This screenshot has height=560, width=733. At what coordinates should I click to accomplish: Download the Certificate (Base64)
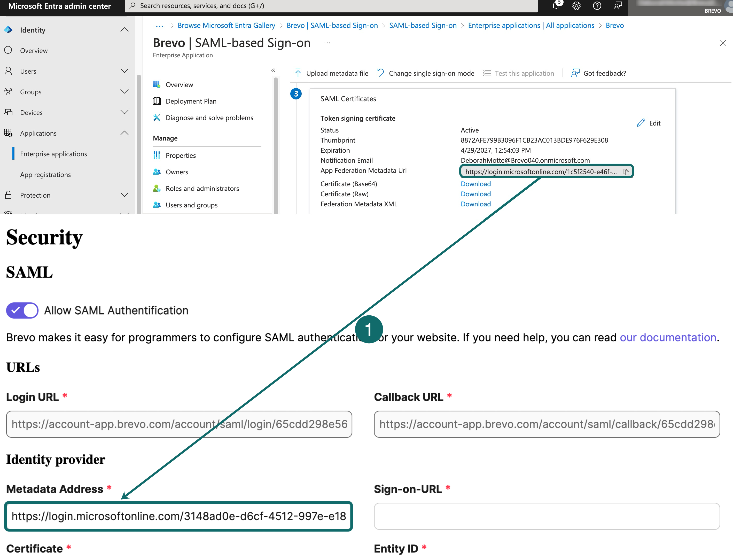[x=475, y=184]
